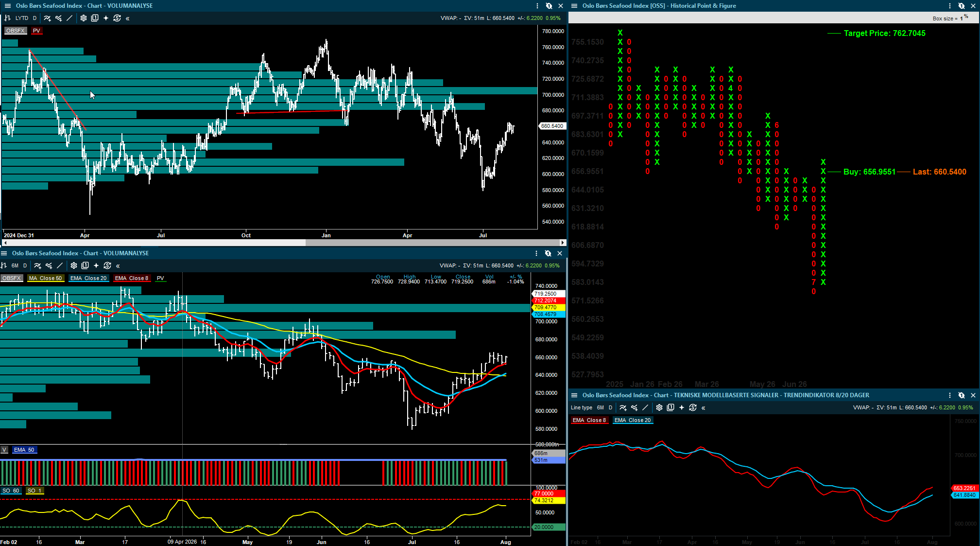The image size is (980, 546).
Task: Select line drawing tool in Trendindikator chart
Action: click(x=645, y=407)
